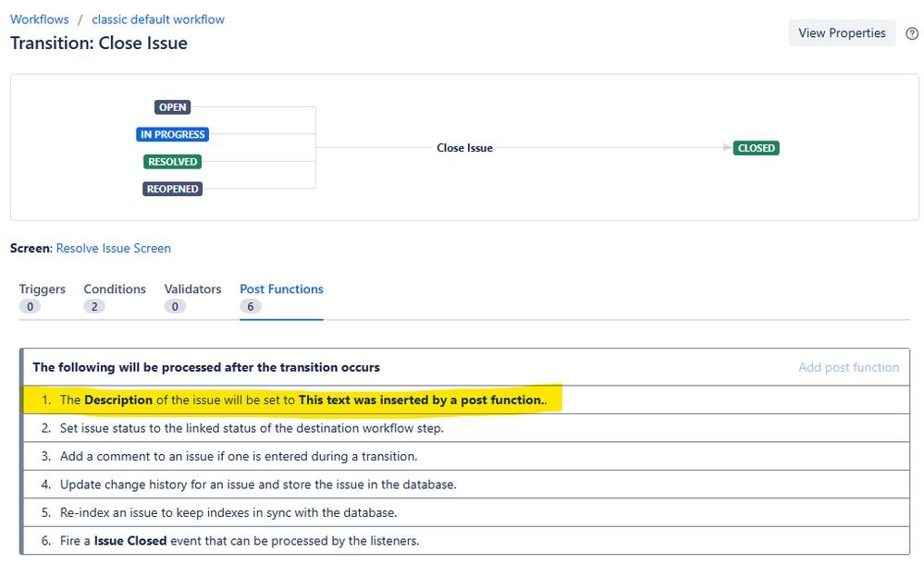Click the Conditions count badge 2
This screenshot has width=924, height=565.
point(94,306)
